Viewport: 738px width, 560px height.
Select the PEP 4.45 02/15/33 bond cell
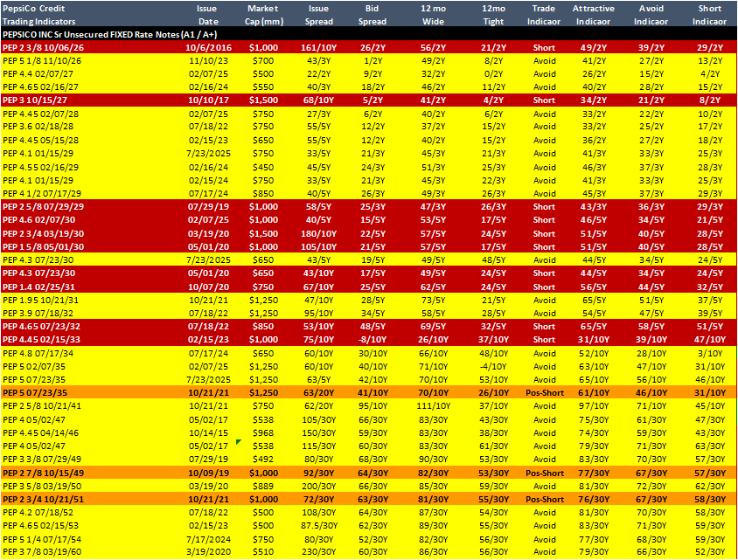click(x=41, y=340)
